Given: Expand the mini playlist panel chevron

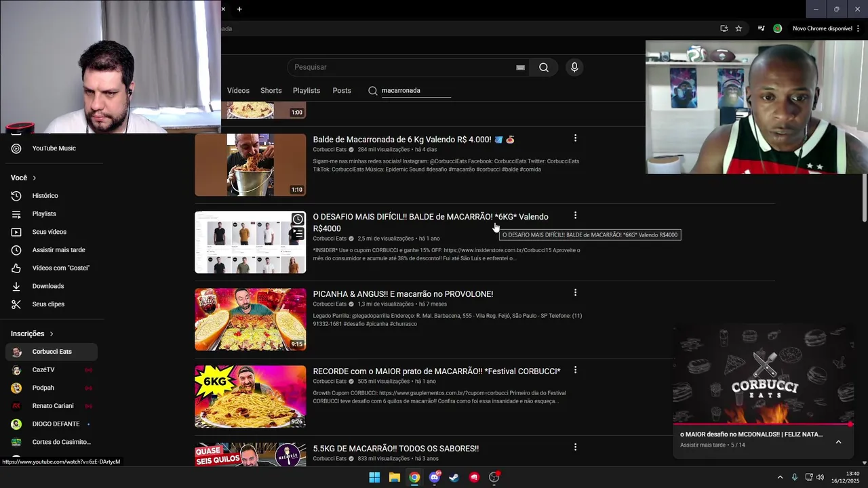Looking at the screenshot, I should 838,442.
